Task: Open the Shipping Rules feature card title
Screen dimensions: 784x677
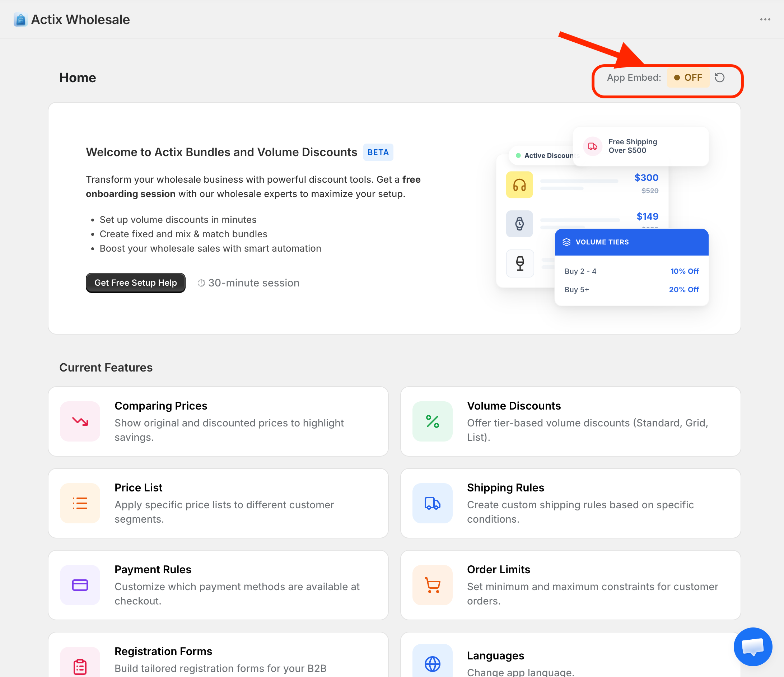Action: [505, 487]
